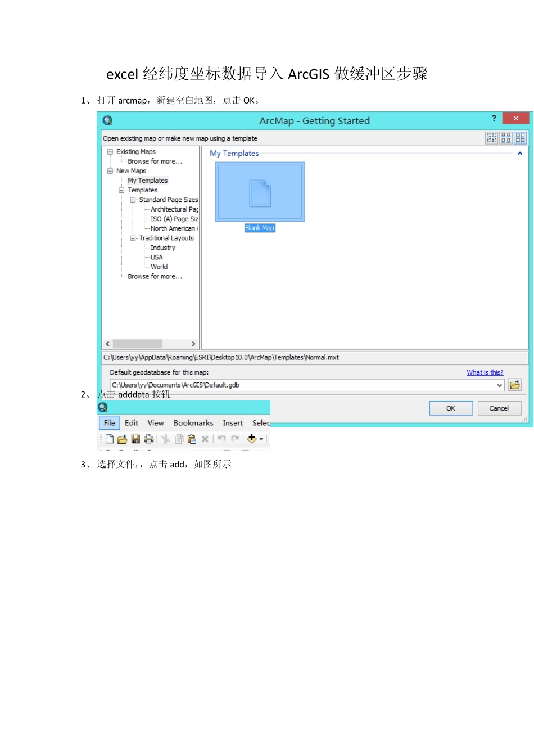This screenshot has height=756, width=534.
Task: Select Browse for more under New Maps
Action: pos(155,276)
